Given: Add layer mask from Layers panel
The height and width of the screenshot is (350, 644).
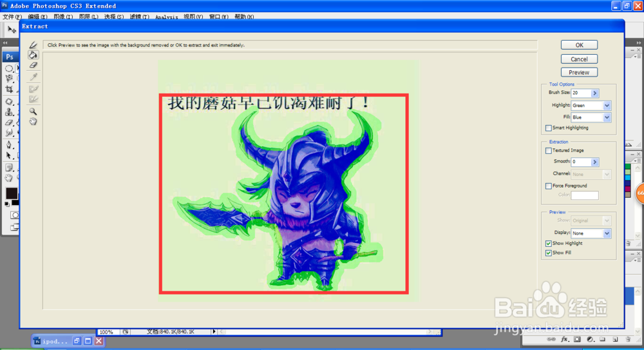Looking at the screenshot, I should coord(578,339).
